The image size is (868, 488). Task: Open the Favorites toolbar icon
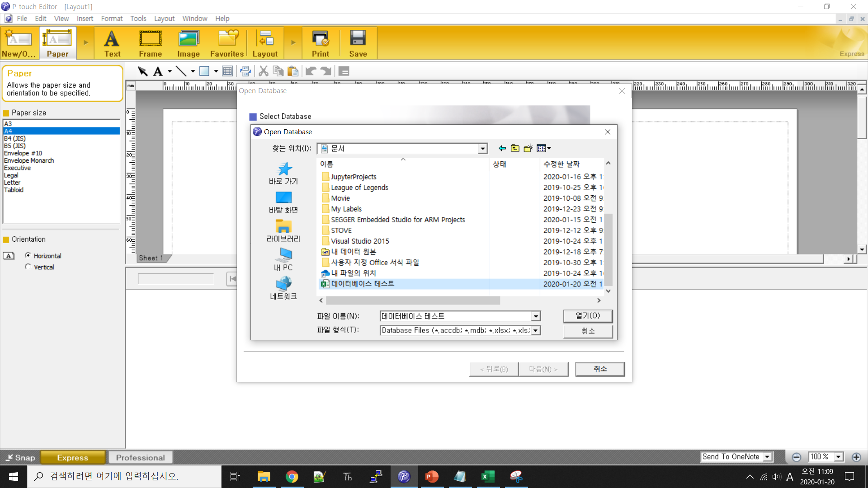(x=227, y=43)
